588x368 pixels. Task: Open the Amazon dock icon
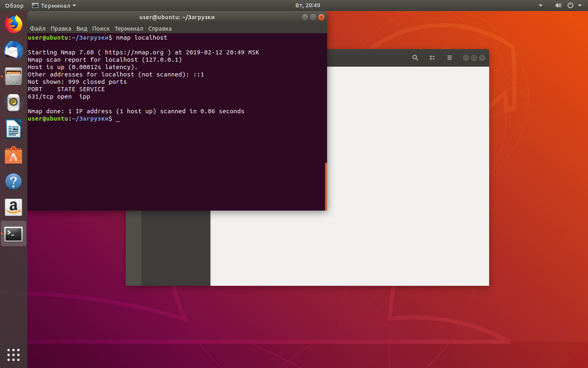tap(13, 207)
